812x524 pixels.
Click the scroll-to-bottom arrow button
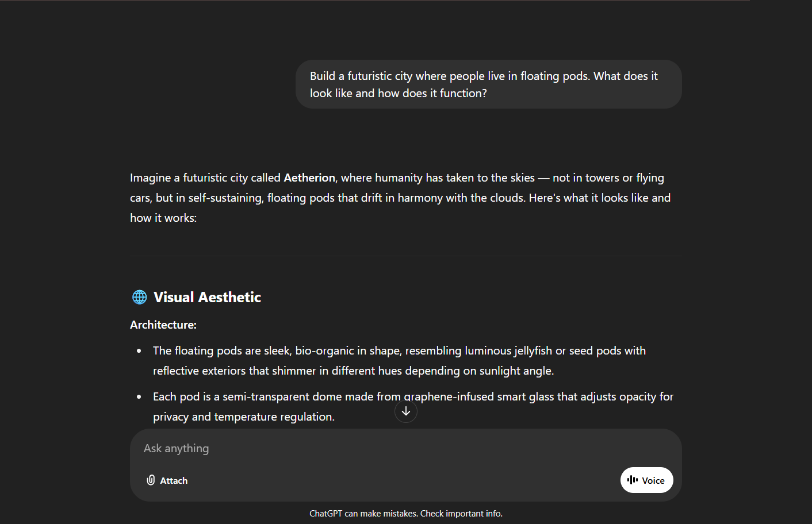point(406,411)
